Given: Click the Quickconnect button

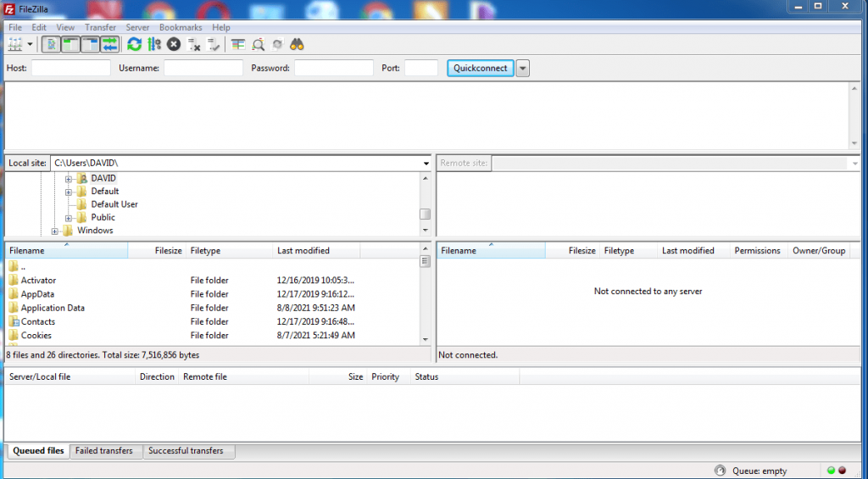Looking at the screenshot, I should pyautogui.click(x=480, y=69).
